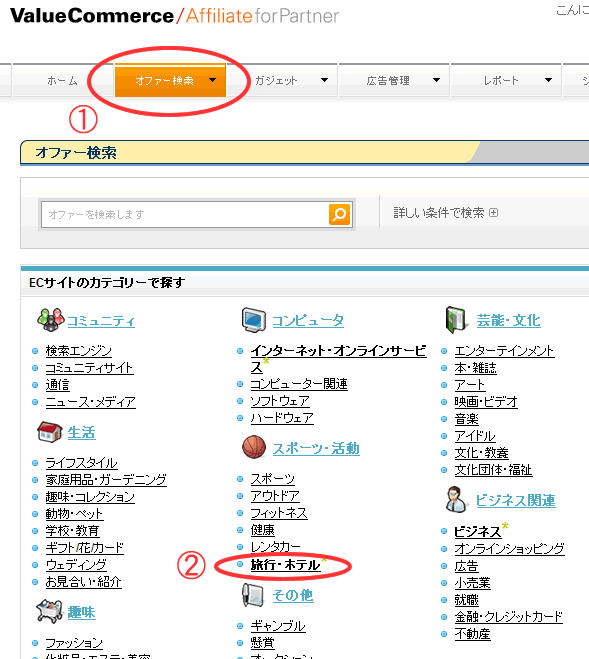Open the フィットネス link
The height and width of the screenshot is (659, 589).
click(279, 513)
